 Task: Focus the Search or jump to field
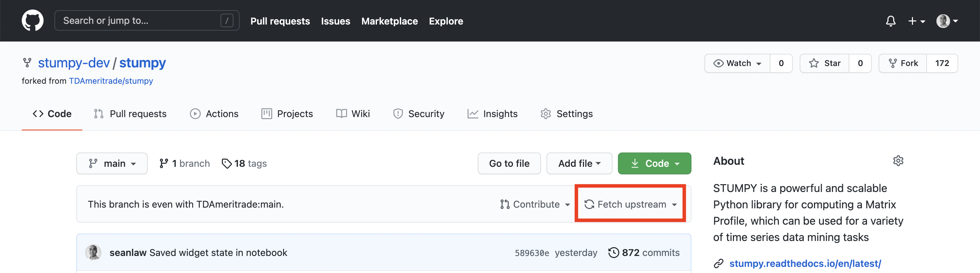pos(147,20)
